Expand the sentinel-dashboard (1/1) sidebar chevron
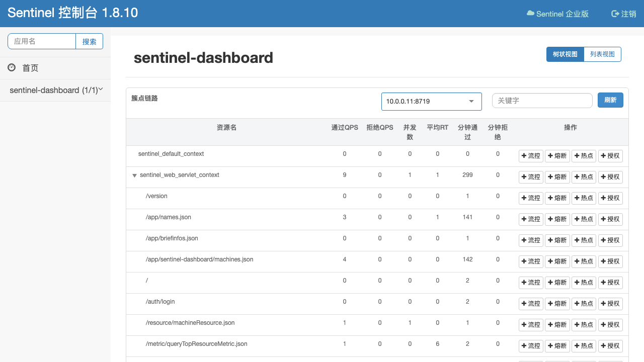The image size is (644, 362). (101, 89)
